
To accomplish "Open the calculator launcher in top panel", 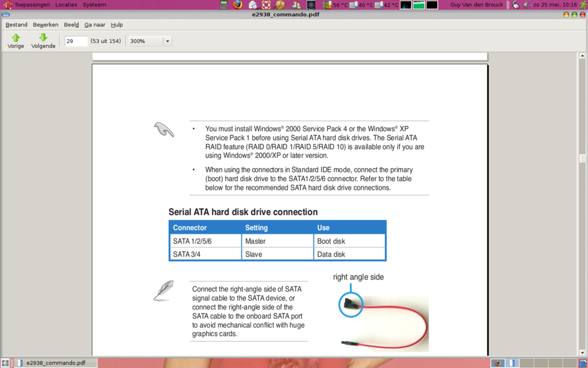I will (225, 5).
